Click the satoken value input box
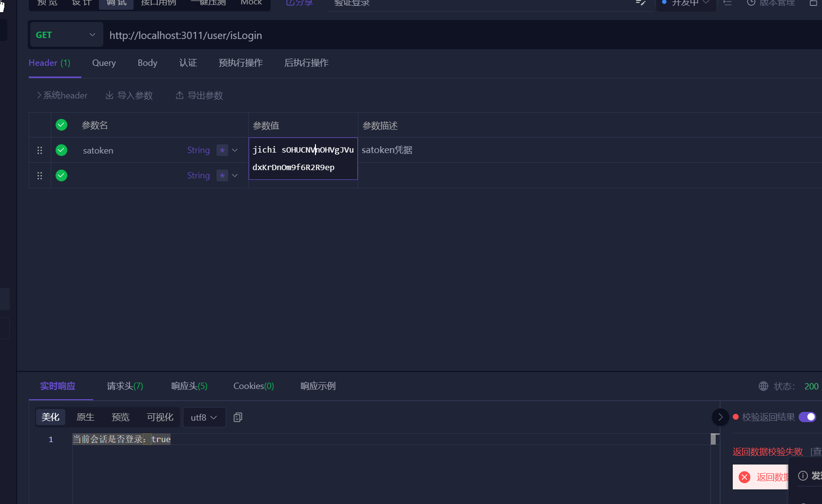 pos(303,158)
